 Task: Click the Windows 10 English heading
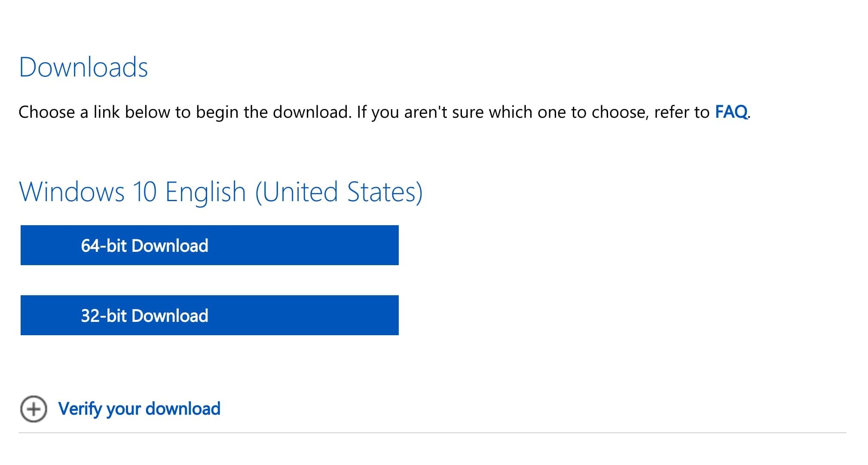click(221, 192)
